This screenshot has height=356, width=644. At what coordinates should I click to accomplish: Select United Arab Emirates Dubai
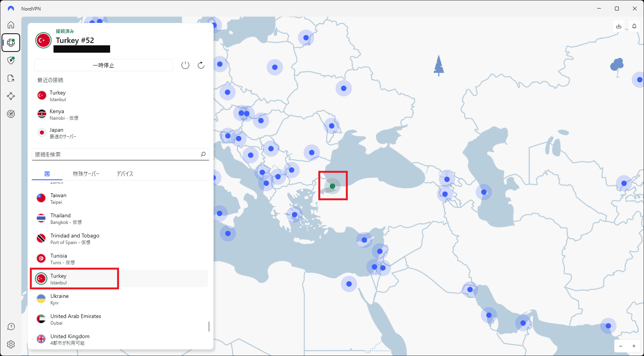pyautogui.click(x=120, y=319)
